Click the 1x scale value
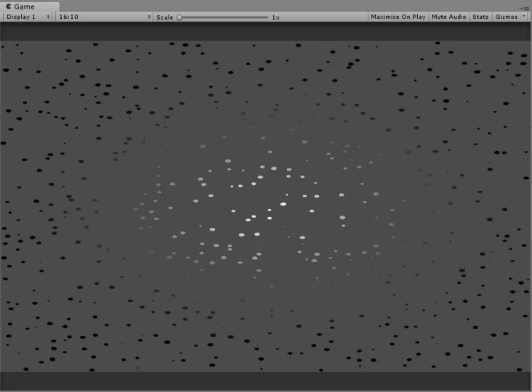The height and width of the screenshot is (392, 532). point(275,17)
